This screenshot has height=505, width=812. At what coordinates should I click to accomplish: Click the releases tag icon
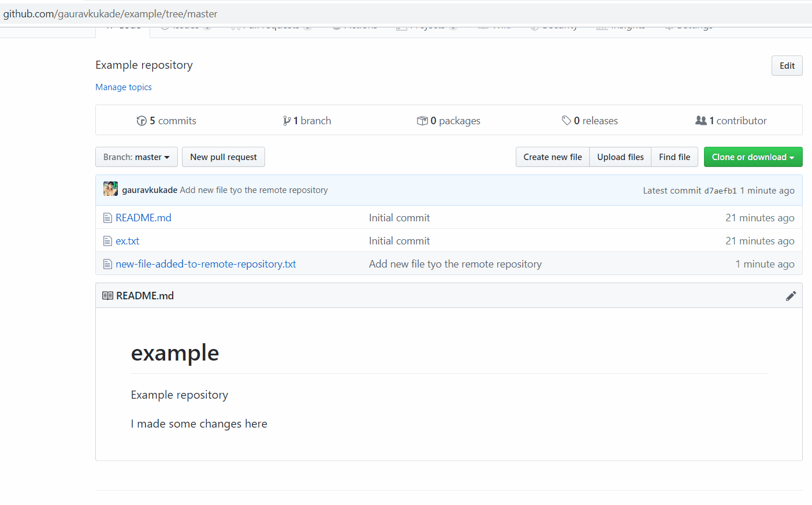(566, 121)
